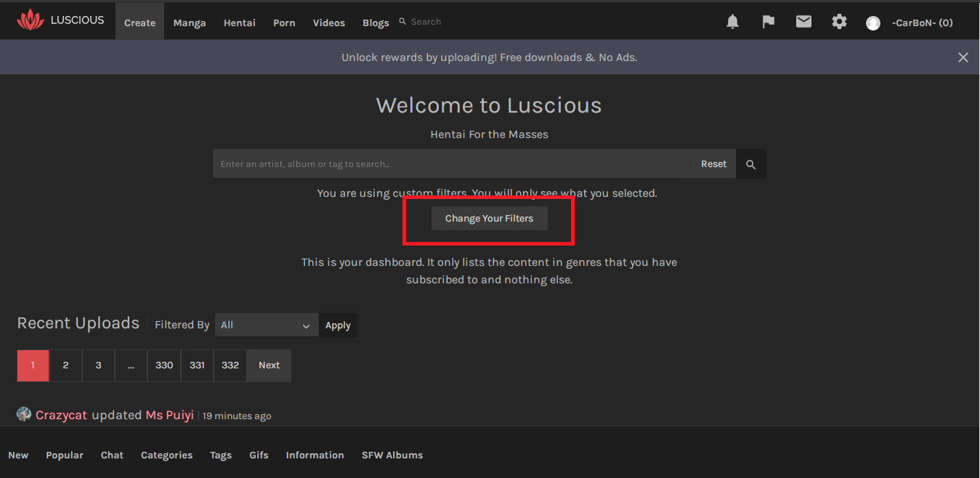980x478 pixels.
Task: Open the Gifs footer link
Action: pyautogui.click(x=259, y=455)
